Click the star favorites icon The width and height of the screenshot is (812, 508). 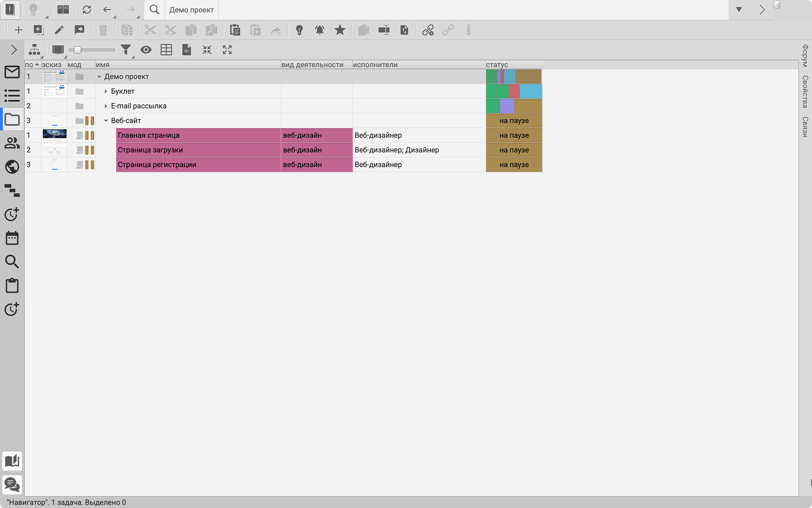pyautogui.click(x=340, y=30)
